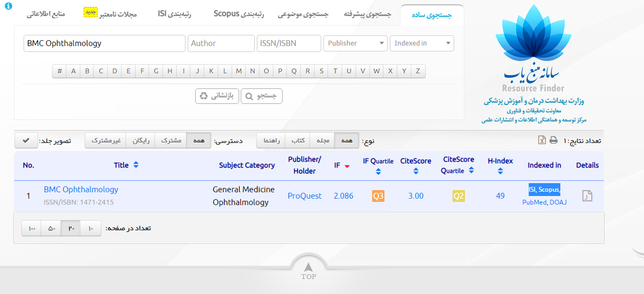This screenshot has width=644, height=294.
Task: Click the ISI index link
Action: coord(532,190)
